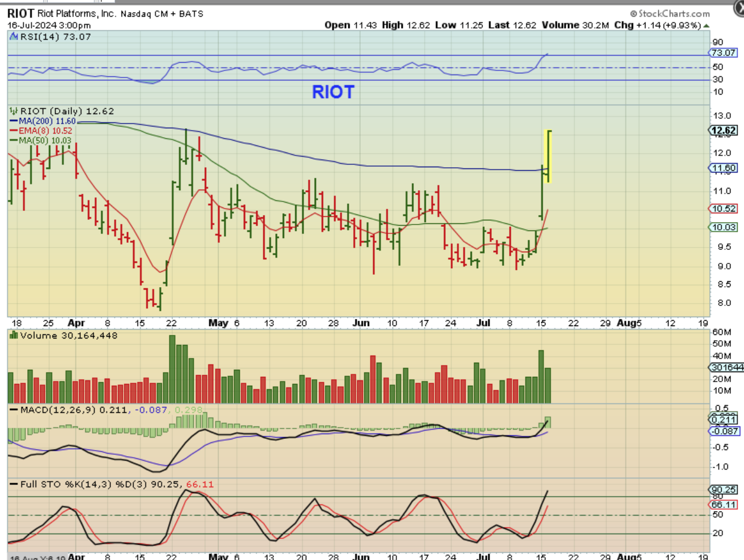Viewport: 744px width, 560px height.
Task: Click the 66.11 stochastic %D tag on right axis
Action: point(725,504)
